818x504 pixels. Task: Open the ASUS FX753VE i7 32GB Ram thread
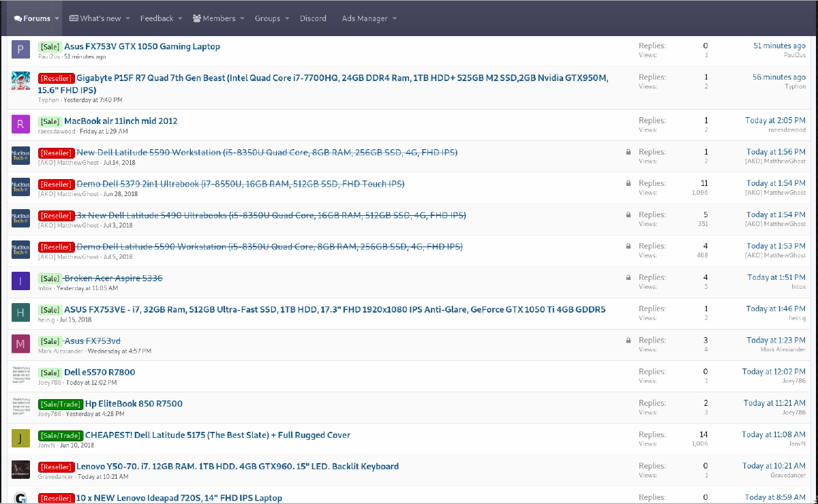[335, 309]
